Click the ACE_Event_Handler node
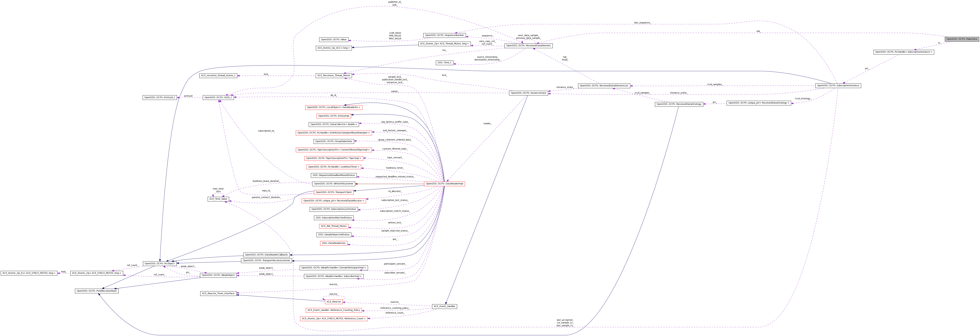 (444, 306)
